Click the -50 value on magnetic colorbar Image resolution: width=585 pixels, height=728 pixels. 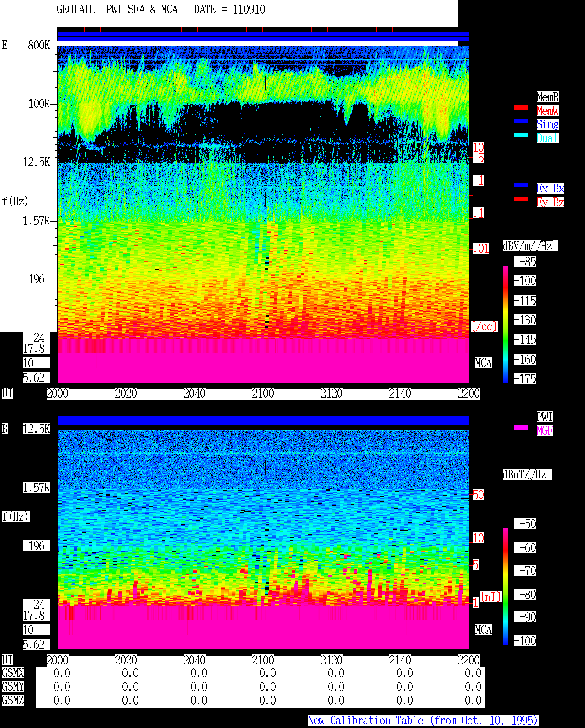tap(525, 524)
